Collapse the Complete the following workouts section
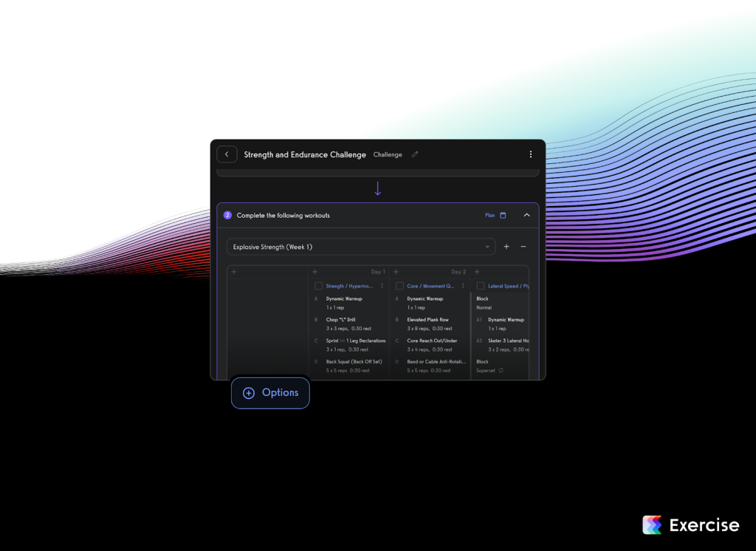Screen dimensions: 756x551 pyautogui.click(x=526, y=216)
